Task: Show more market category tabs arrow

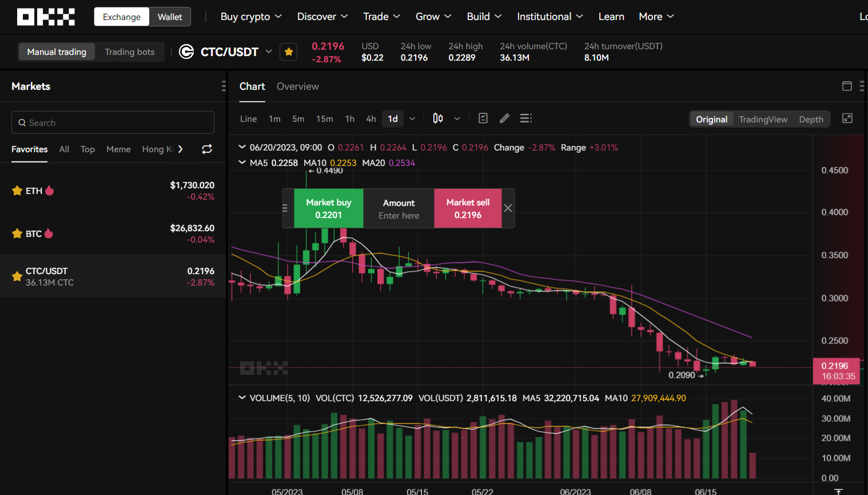Action: click(180, 149)
